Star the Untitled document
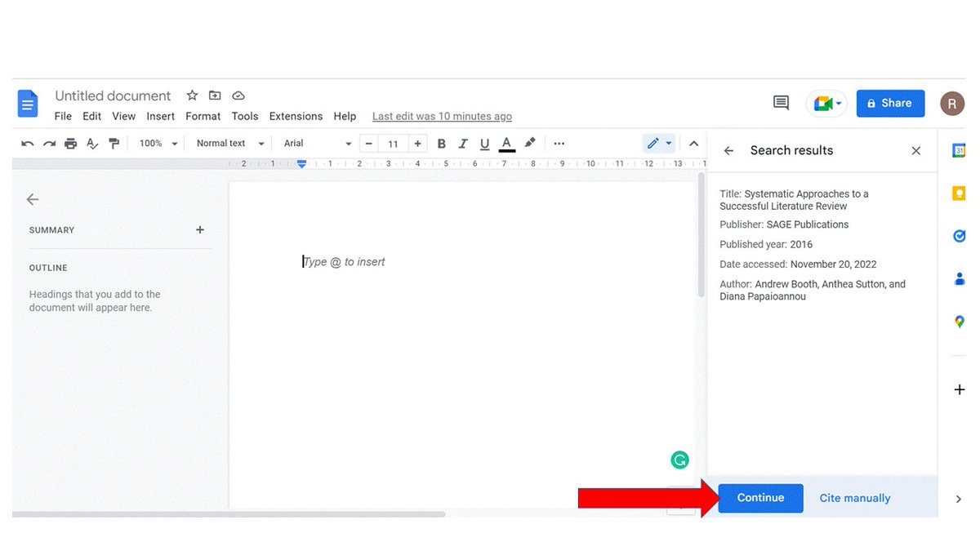This screenshot has width=980, height=551. pos(191,96)
